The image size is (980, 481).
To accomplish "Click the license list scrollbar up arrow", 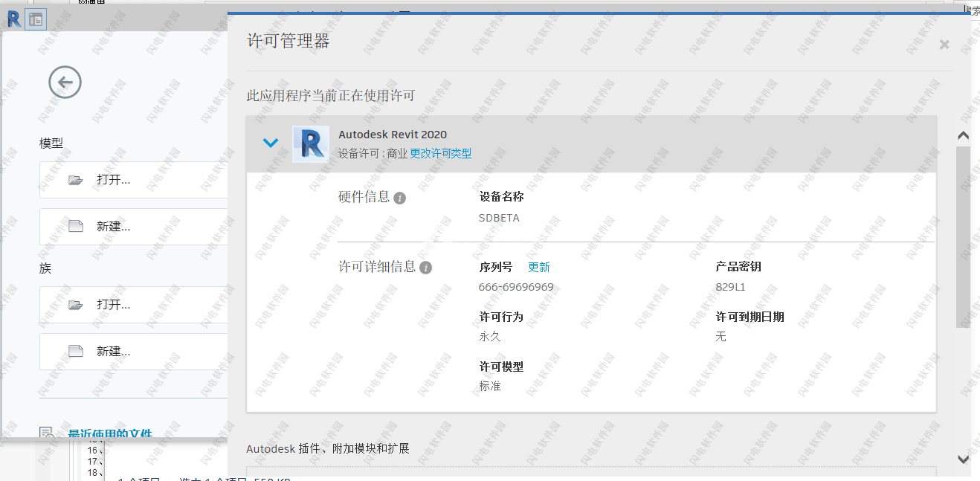I will (963, 136).
